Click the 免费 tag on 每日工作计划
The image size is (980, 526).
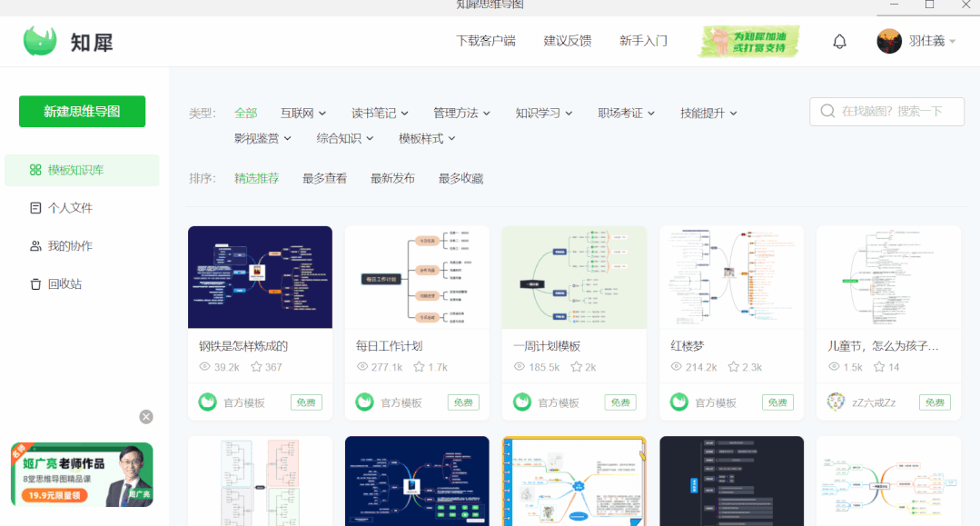point(463,402)
